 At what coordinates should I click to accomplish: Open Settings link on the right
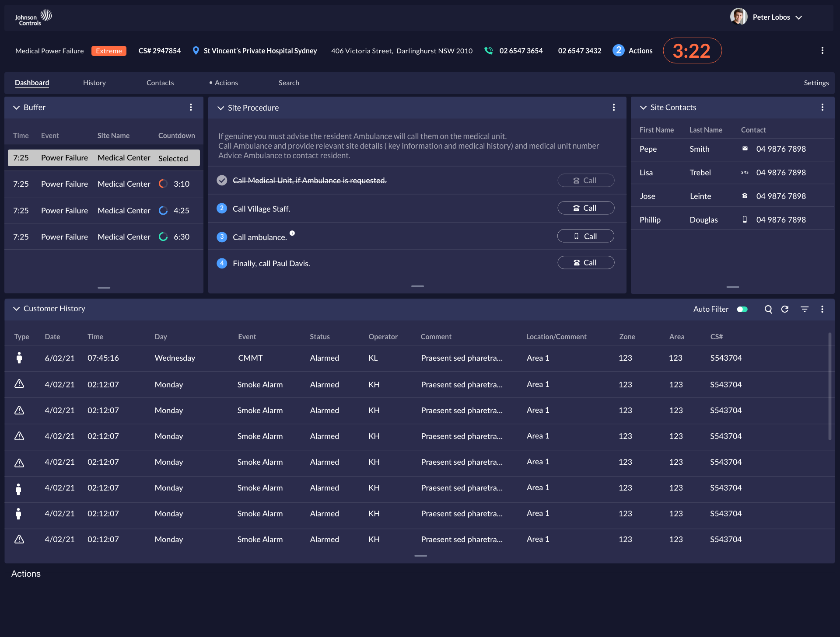coord(816,83)
